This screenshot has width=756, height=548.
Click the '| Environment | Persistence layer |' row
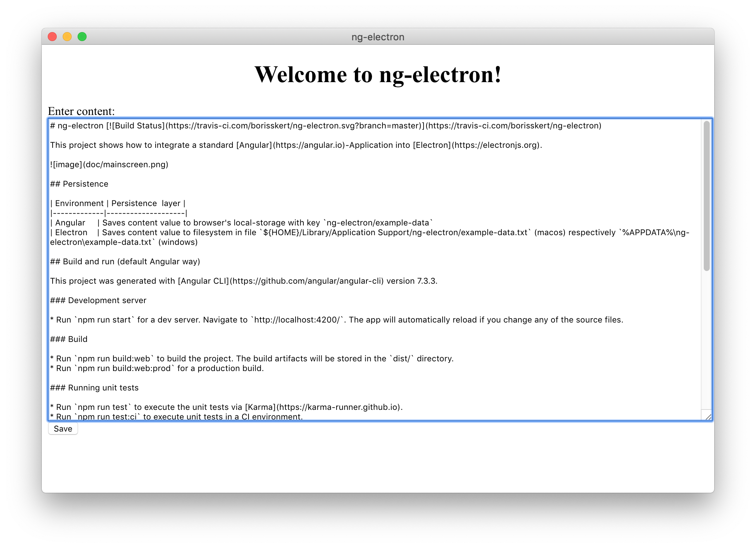coord(118,203)
